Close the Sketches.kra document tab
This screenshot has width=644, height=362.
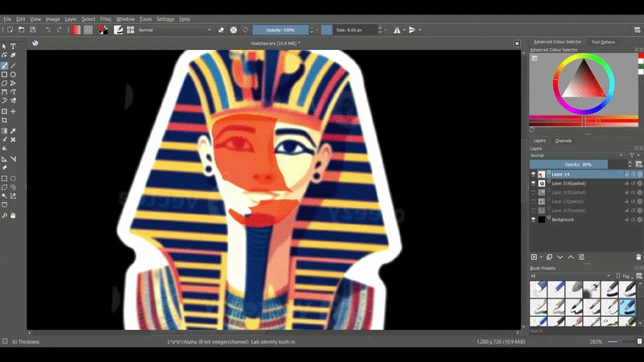(x=517, y=43)
